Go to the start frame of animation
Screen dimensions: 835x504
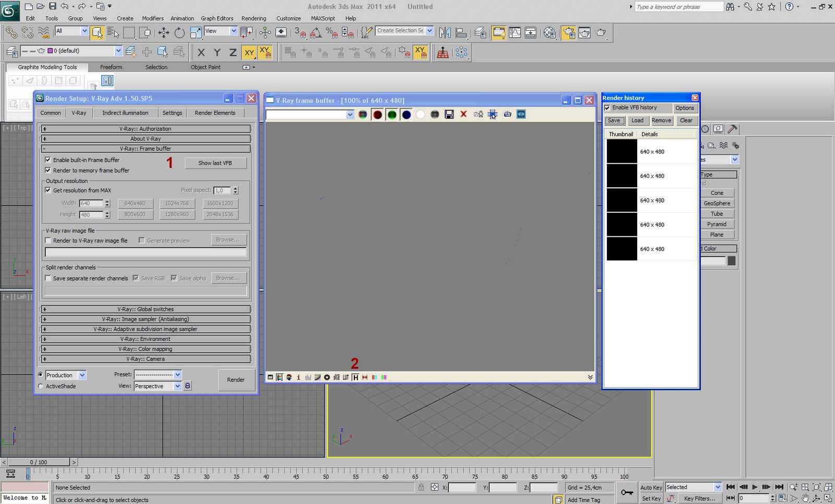pos(731,487)
